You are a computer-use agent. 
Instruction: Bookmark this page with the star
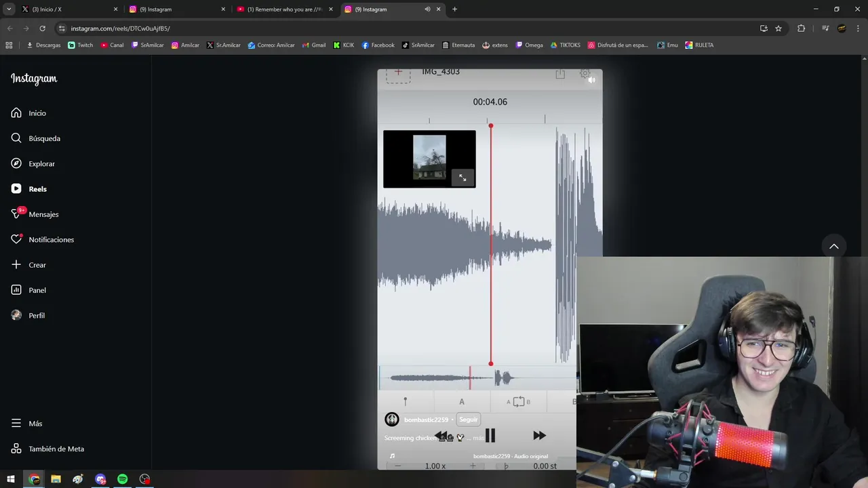(x=778, y=28)
